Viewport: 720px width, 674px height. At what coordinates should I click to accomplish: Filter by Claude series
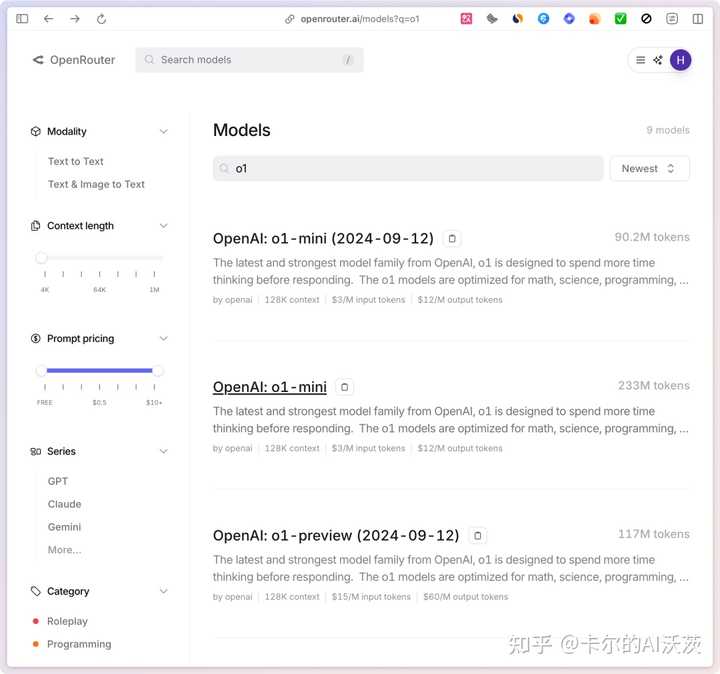click(64, 504)
